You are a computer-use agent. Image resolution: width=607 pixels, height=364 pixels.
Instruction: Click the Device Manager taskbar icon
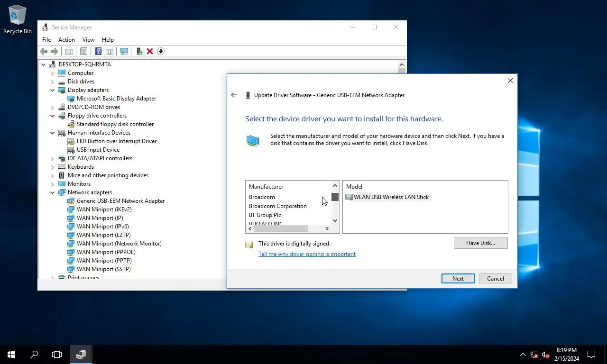tap(81, 354)
